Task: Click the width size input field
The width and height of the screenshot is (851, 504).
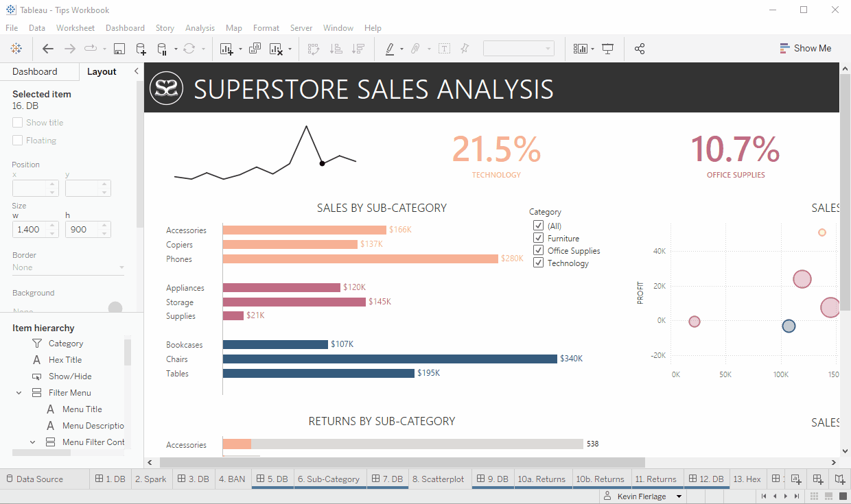Action: 30,229
